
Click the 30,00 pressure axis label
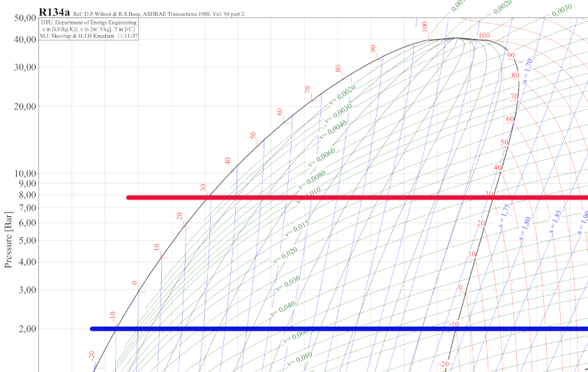tap(25, 67)
